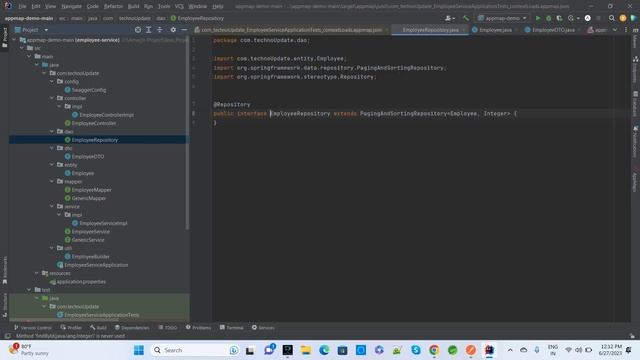
Task: Open the File menu
Action: click(x=22, y=7)
